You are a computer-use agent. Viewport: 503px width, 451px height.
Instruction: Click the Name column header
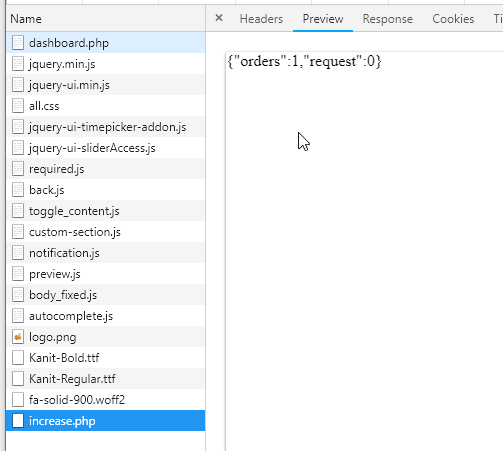106,19
